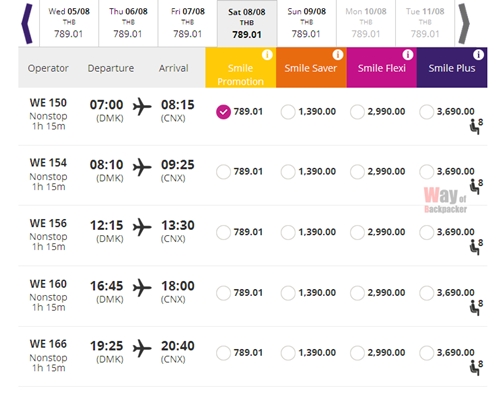Viewport: 500px width, 394px height.
Task: Open the Smile Saver info icon
Action: (x=338, y=54)
